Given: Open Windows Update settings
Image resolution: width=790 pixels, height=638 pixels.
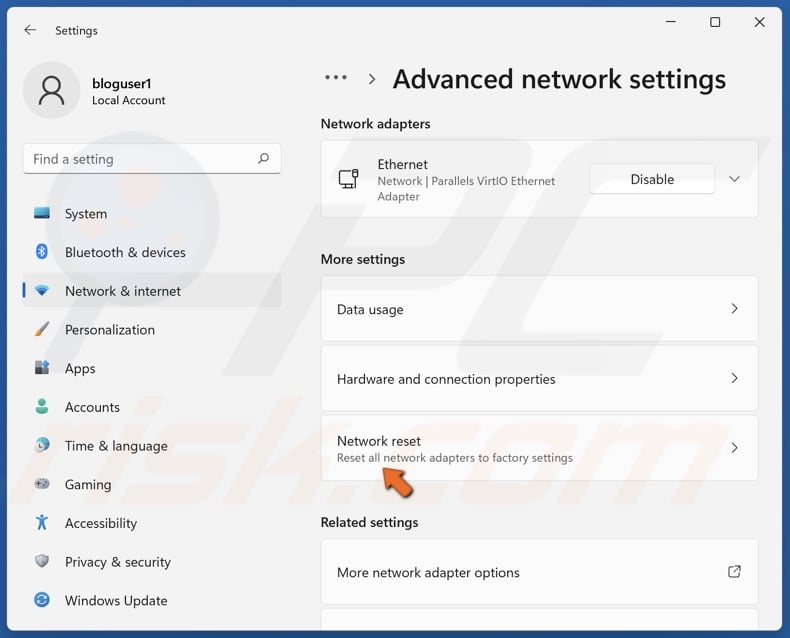Looking at the screenshot, I should point(152,601).
